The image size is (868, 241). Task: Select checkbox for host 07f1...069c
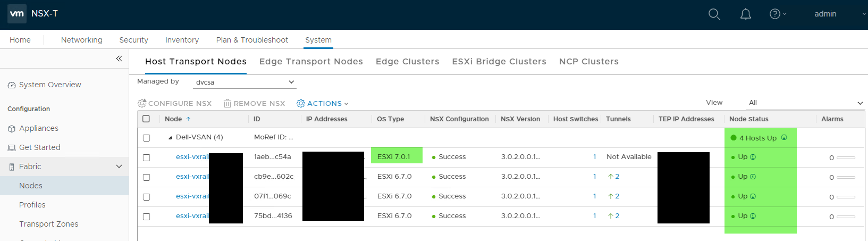[x=146, y=197]
